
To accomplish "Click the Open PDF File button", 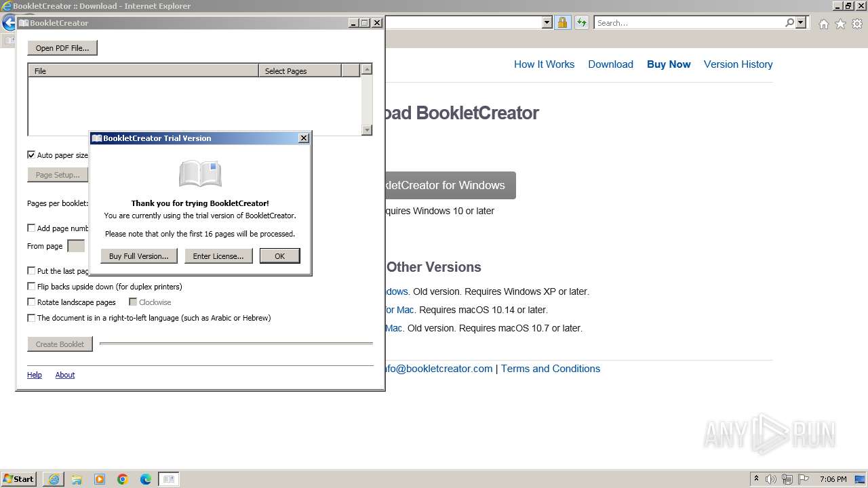I will coord(62,48).
